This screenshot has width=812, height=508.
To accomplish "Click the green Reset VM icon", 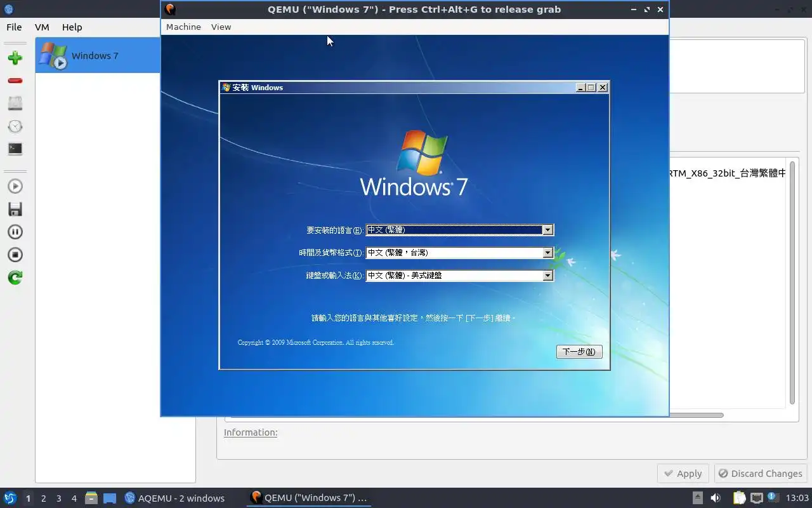I will (x=15, y=277).
